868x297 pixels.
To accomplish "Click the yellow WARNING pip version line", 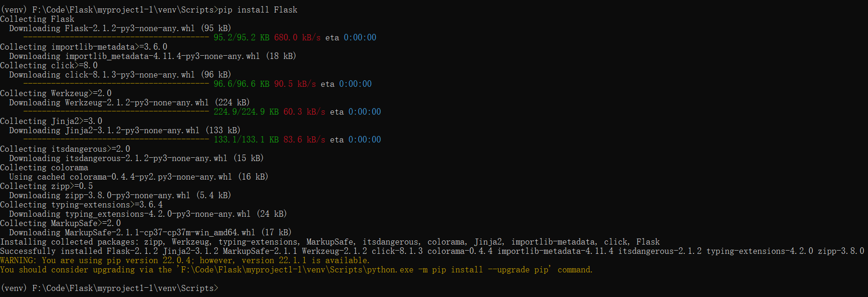I will [185, 260].
